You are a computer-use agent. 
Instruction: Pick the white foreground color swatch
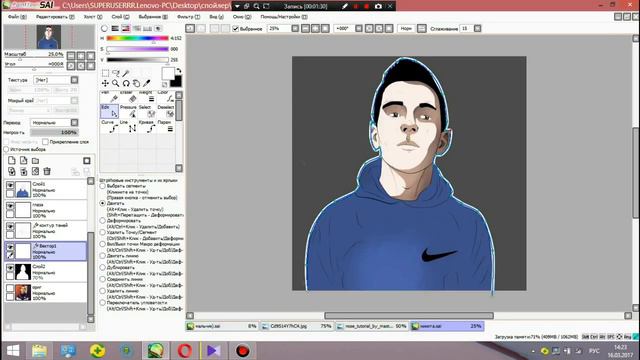[168, 74]
